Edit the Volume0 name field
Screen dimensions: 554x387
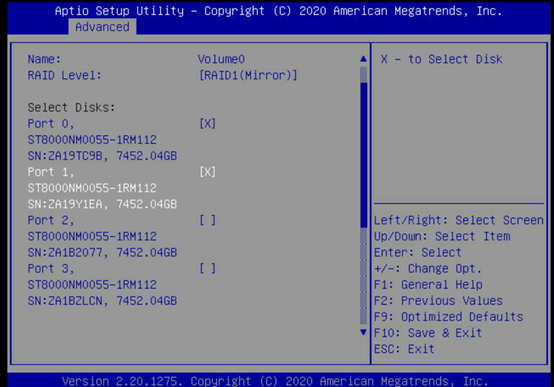coord(221,59)
